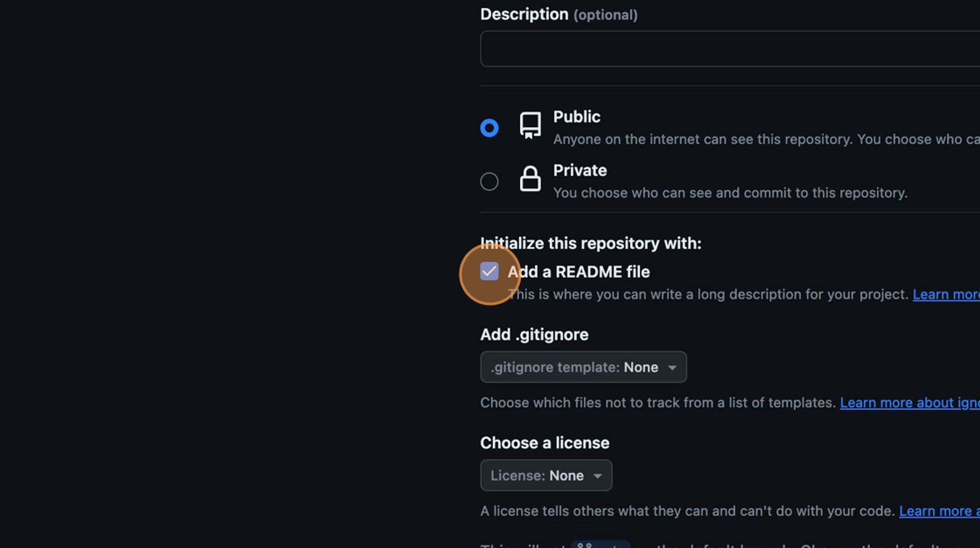Click "Anyone on the internet" Public description text
980x548 pixels.
click(766, 139)
